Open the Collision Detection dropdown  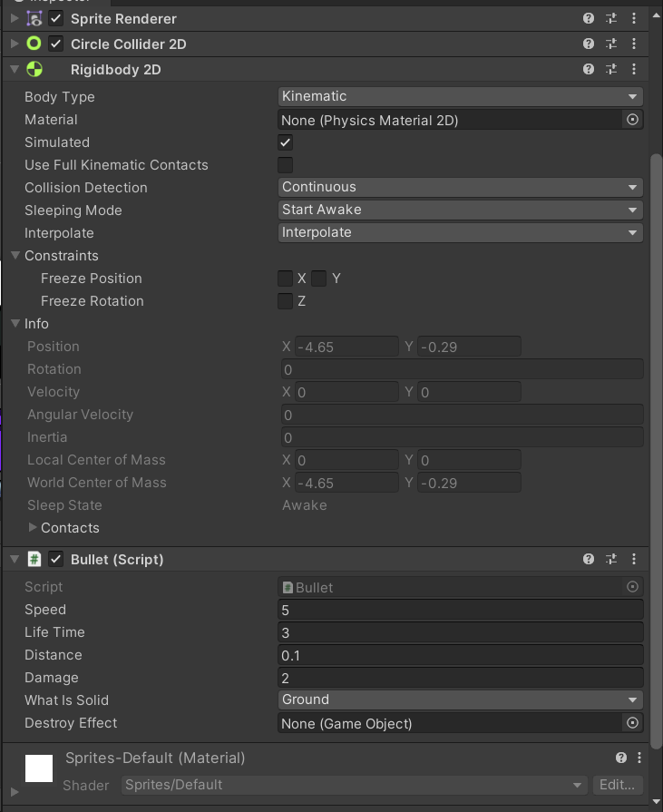(x=461, y=187)
